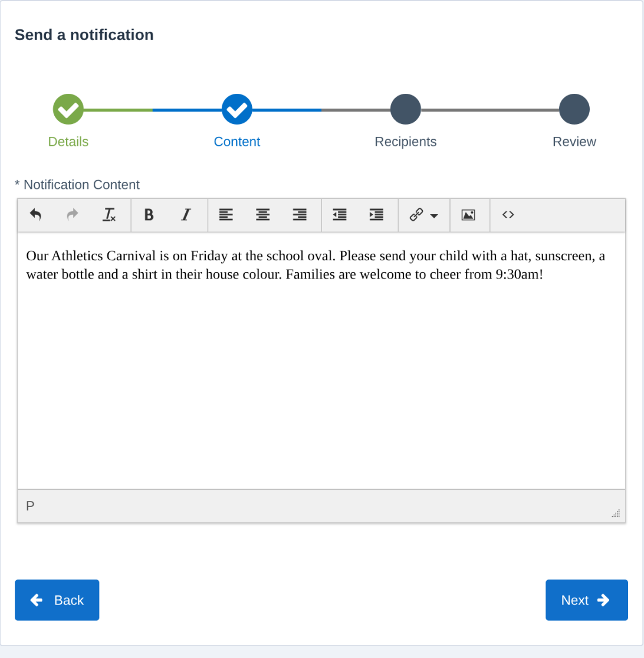Align text left
Viewport: 644px width, 658px height.
[226, 215]
